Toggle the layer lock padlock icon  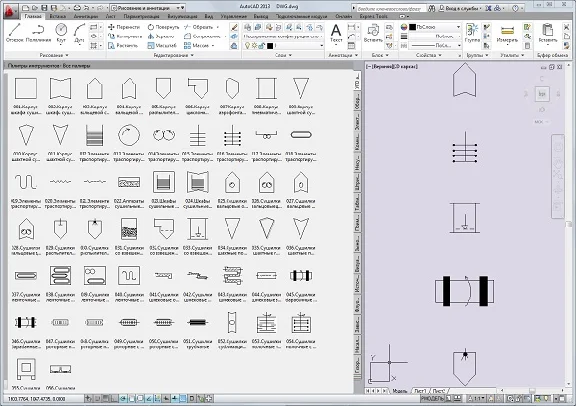[x=262, y=46]
